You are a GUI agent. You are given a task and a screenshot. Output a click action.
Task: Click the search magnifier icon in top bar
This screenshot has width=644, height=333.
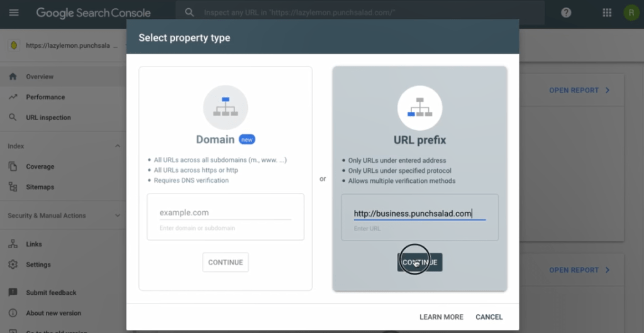[189, 13]
